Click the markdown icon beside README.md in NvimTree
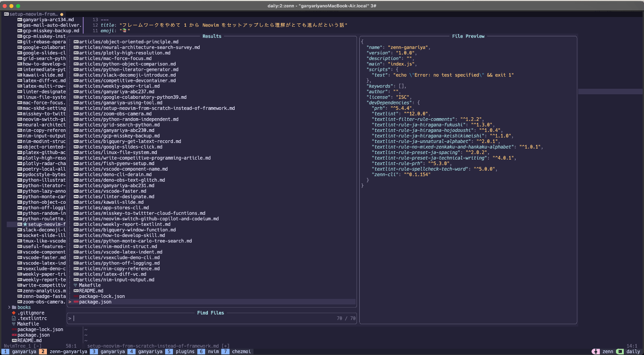644x355 pixels. click(14, 340)
